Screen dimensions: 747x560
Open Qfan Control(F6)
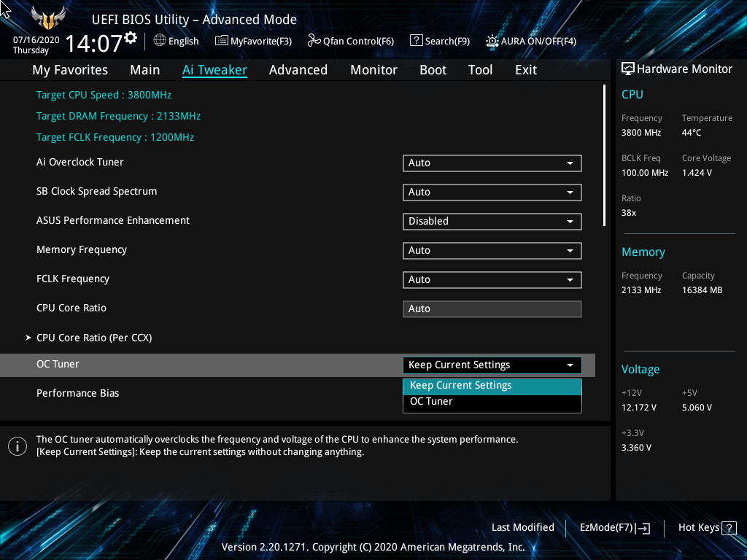(x=351, y=41)
